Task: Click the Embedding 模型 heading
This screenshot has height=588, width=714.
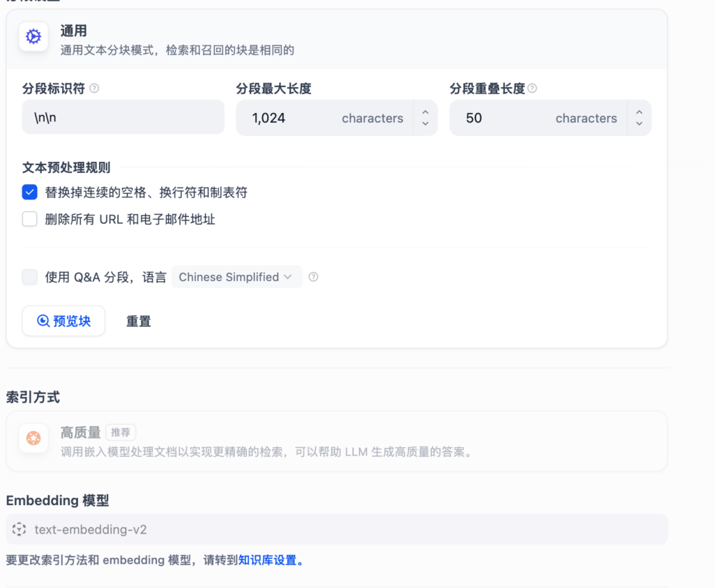Action: [x=57, y=501]
